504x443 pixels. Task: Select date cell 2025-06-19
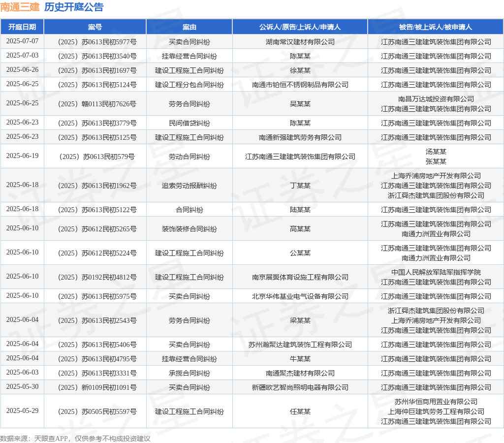click(x=22, y=156)
